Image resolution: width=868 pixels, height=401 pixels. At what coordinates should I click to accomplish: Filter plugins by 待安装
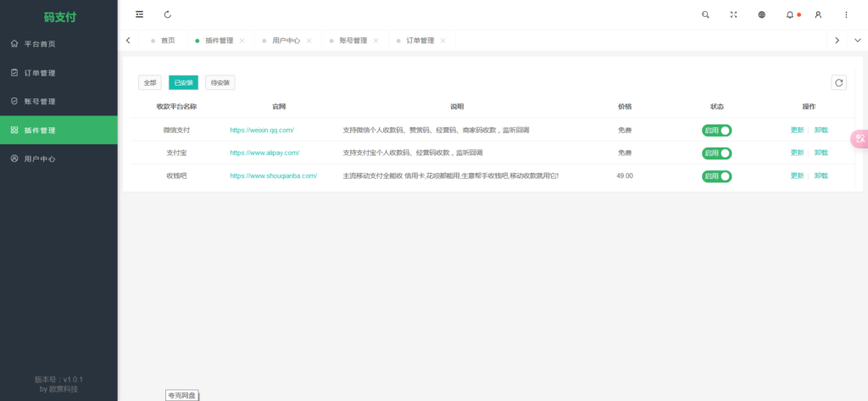(x=220, y=82)
